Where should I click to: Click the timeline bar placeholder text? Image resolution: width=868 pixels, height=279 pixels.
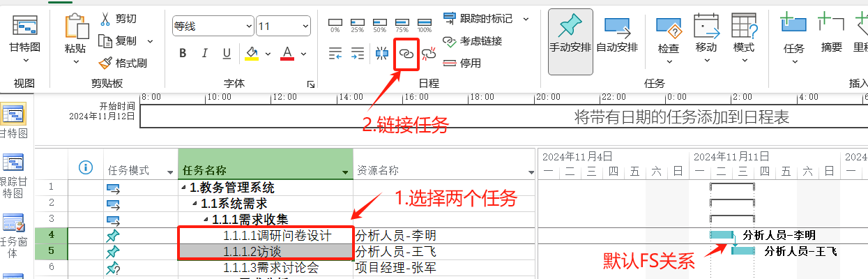tap(681, 117)
